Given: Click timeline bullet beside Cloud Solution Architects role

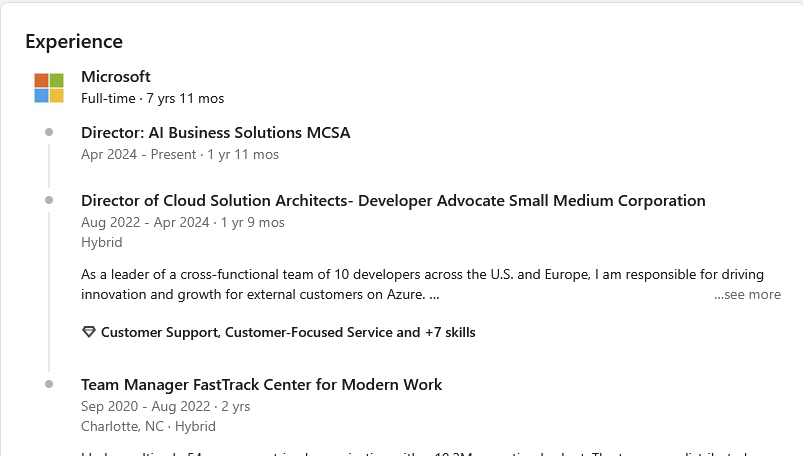Looking at the screenshot, I should [x=49, y=200].
